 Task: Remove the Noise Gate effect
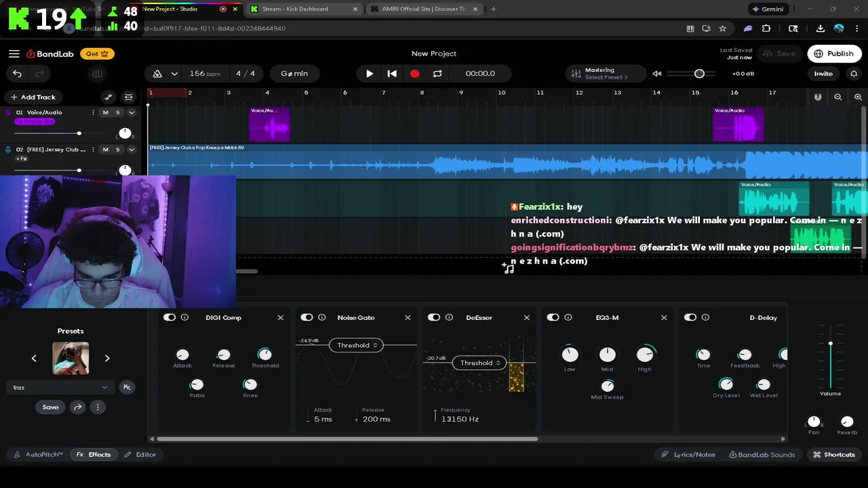[408, 317]
